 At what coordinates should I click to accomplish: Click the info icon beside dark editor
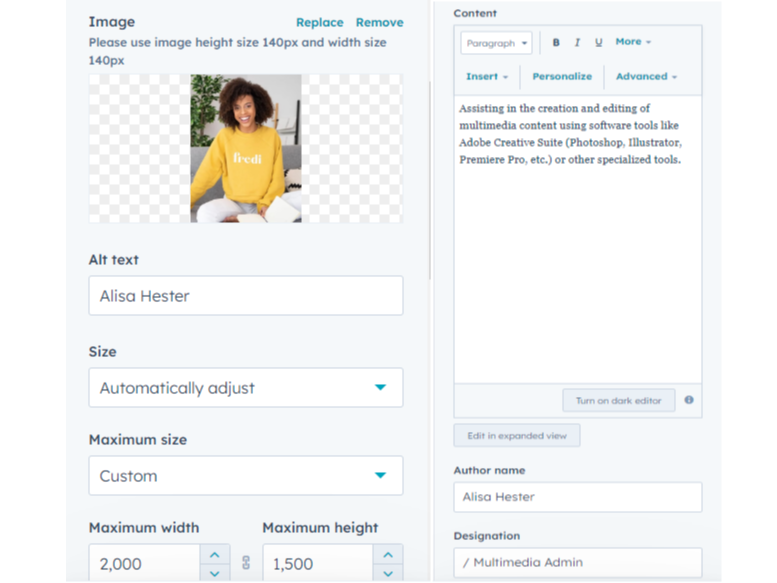pyautogui.click(x=688, y=400)
